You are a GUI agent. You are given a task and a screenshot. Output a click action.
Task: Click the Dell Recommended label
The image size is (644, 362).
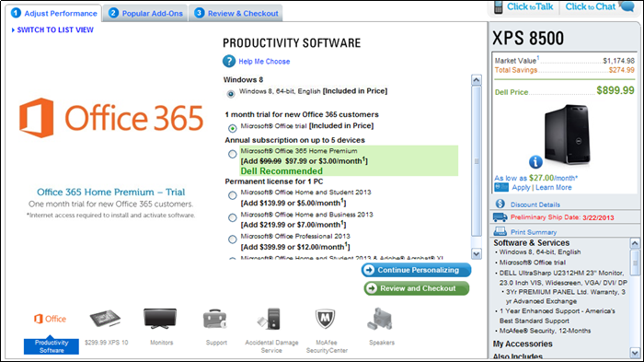(282, 171)
